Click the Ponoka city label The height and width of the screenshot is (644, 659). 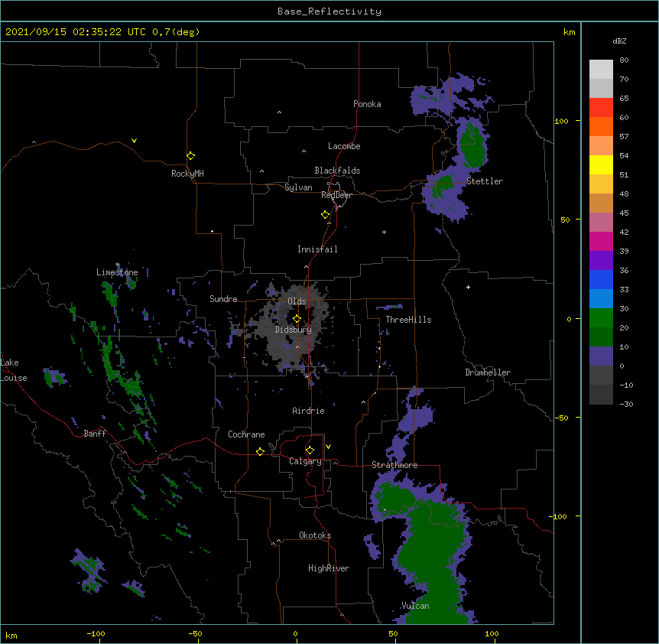367,104
